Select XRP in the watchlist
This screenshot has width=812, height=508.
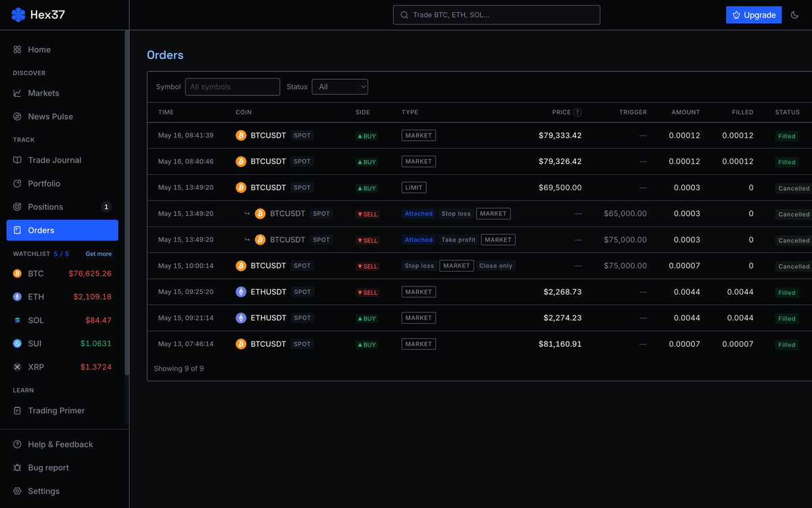[62, 367]
